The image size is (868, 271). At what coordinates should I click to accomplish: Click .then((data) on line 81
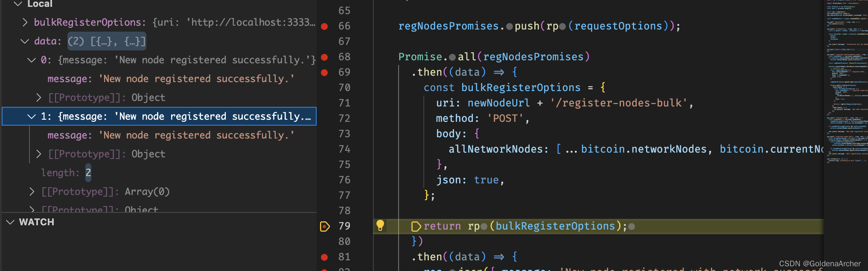click(x=449, y=257)
